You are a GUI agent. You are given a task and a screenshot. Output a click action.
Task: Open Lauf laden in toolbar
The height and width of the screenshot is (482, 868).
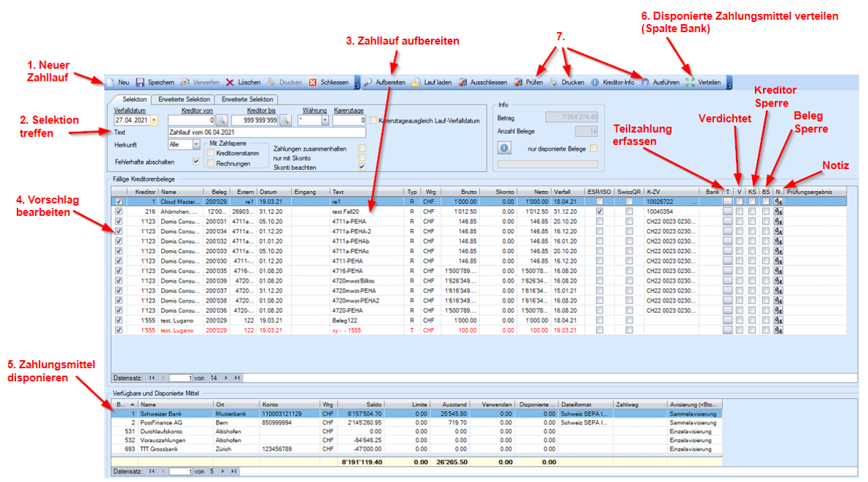tap(416, 83)
